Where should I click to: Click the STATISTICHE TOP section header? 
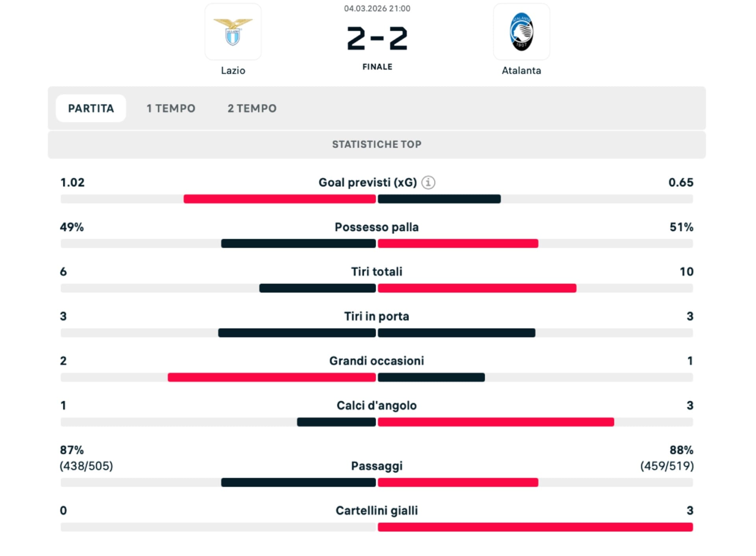pos(377,145)
